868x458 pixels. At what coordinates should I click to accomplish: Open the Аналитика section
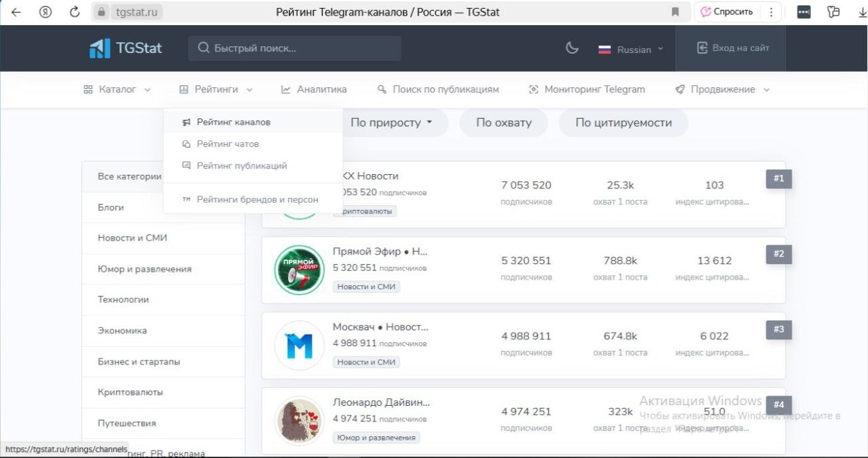[314, 89]
